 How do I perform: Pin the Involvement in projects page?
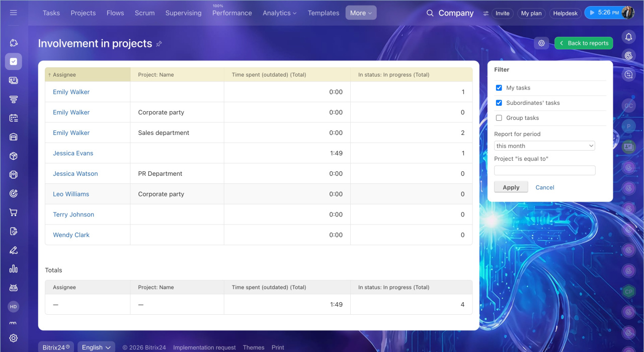pos(159,44)
